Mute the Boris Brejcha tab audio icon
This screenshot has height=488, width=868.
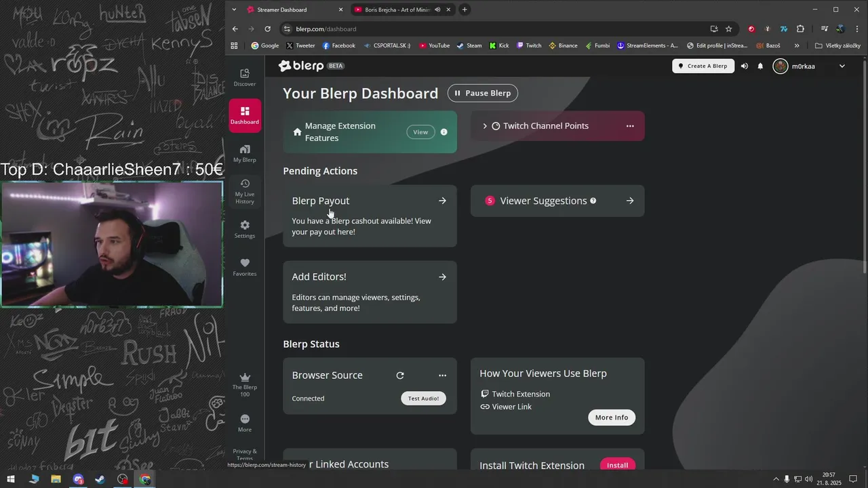pyautogui.click(x=437, y=9)
